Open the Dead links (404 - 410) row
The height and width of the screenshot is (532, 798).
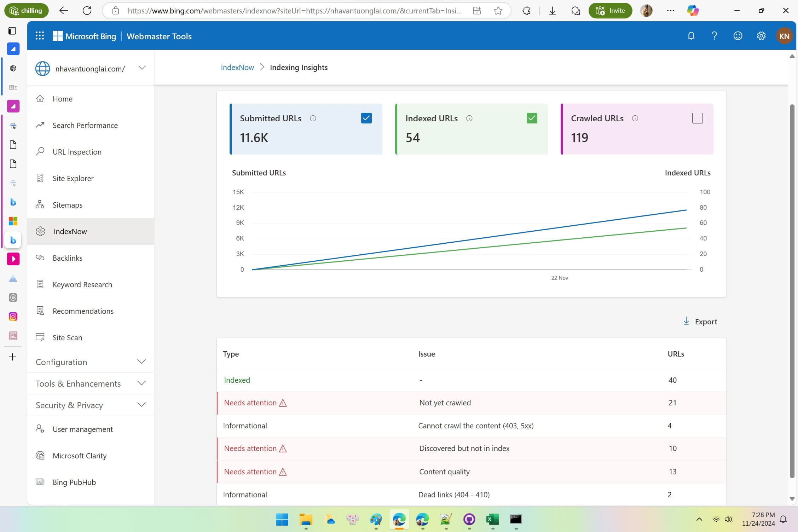pos(471,495)
